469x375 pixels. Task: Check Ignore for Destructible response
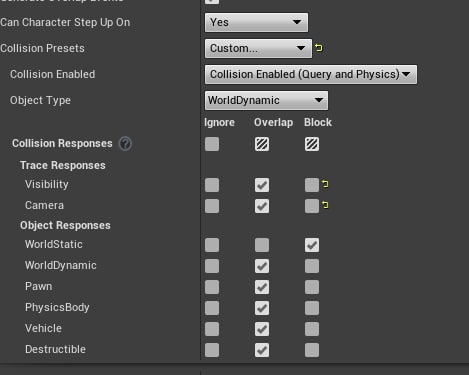(x=212, y=350)
